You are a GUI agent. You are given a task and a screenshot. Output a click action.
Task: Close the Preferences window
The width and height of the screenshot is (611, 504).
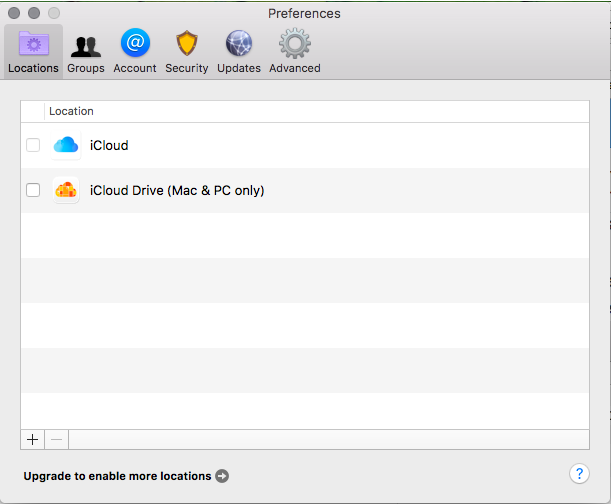[14, 13]
